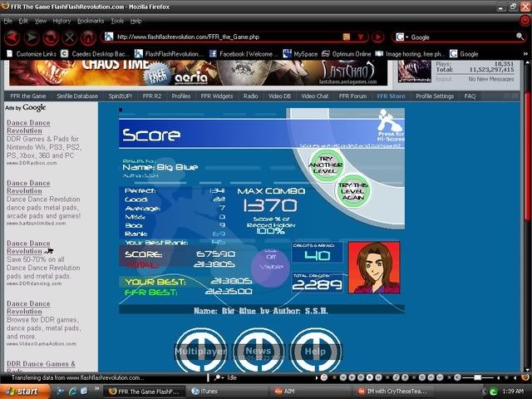Image resolution: width=532 pixels, height=399 pixels.
Task: Click the browser Back arrow button
Action: [x=13, y=37]
